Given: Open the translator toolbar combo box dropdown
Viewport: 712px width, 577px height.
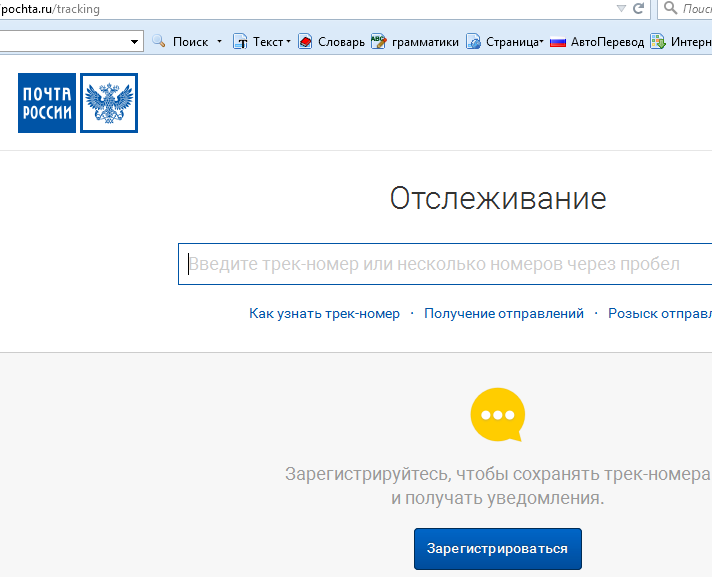Looking at the screenshot, I should point(135,42).
